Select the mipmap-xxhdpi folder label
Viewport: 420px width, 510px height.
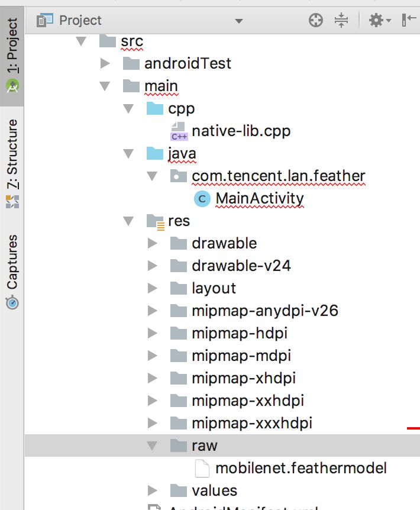pos(248,401)
